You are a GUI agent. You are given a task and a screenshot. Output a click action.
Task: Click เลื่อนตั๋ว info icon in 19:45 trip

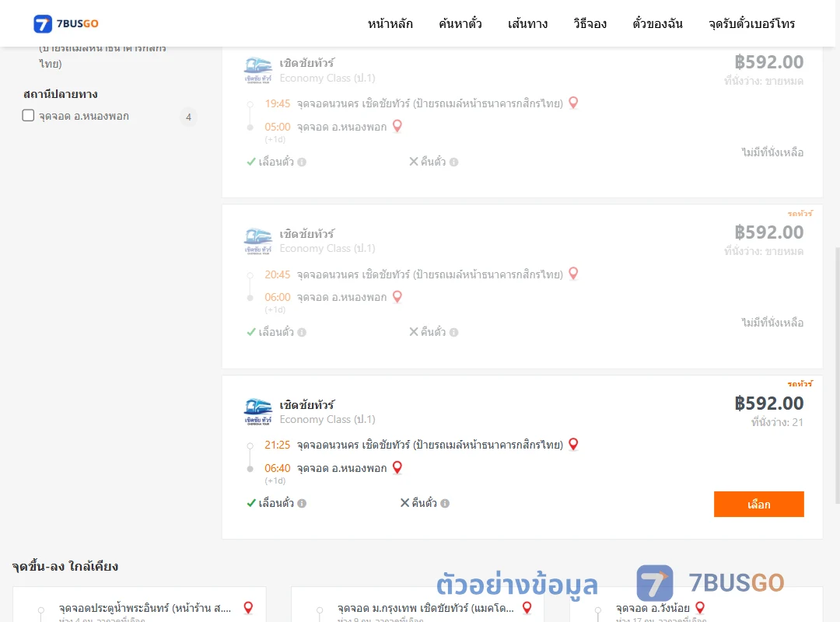point(302,162)
